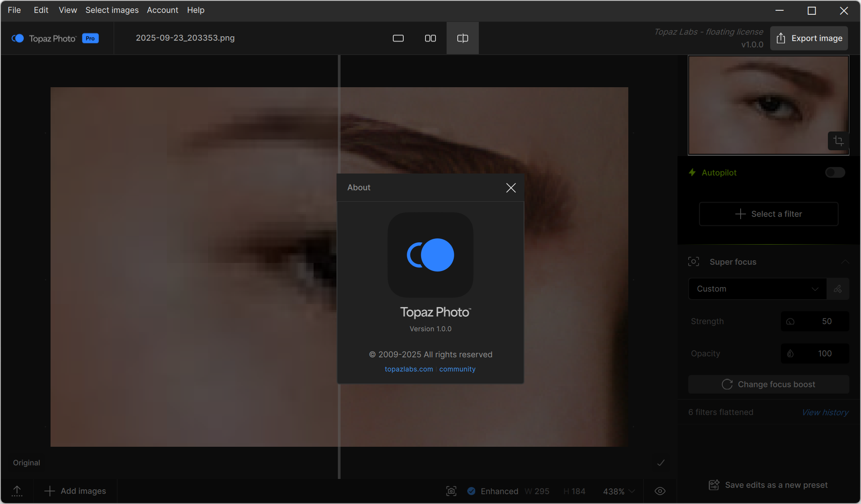Click the eye preview thumbnail
Viewport: 861px width, 504px height.
click(768, 105)
